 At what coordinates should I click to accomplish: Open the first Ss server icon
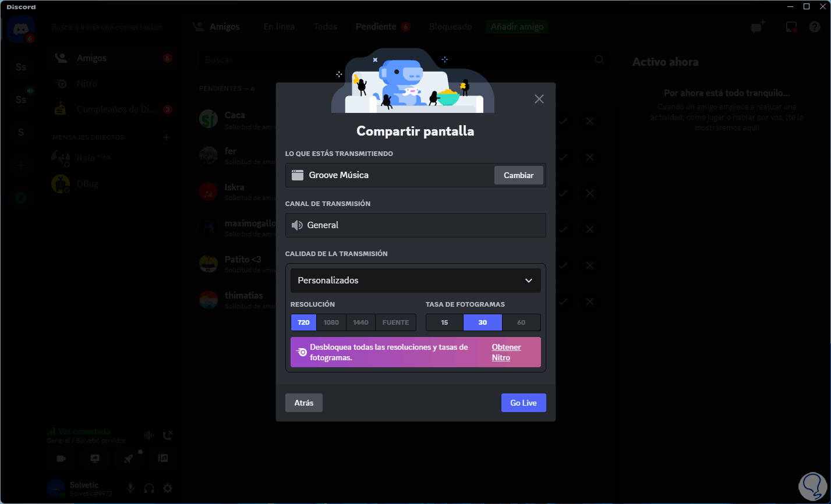pos(21,67)
